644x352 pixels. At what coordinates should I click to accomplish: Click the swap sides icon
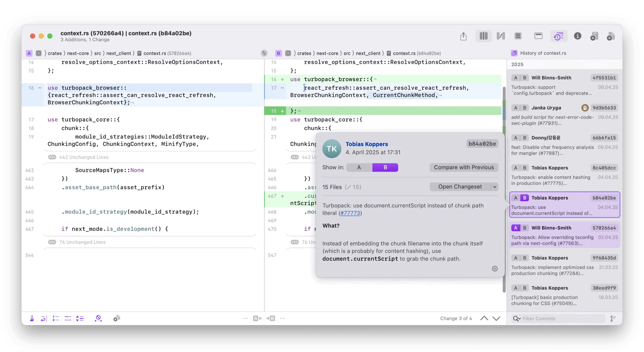264,53
